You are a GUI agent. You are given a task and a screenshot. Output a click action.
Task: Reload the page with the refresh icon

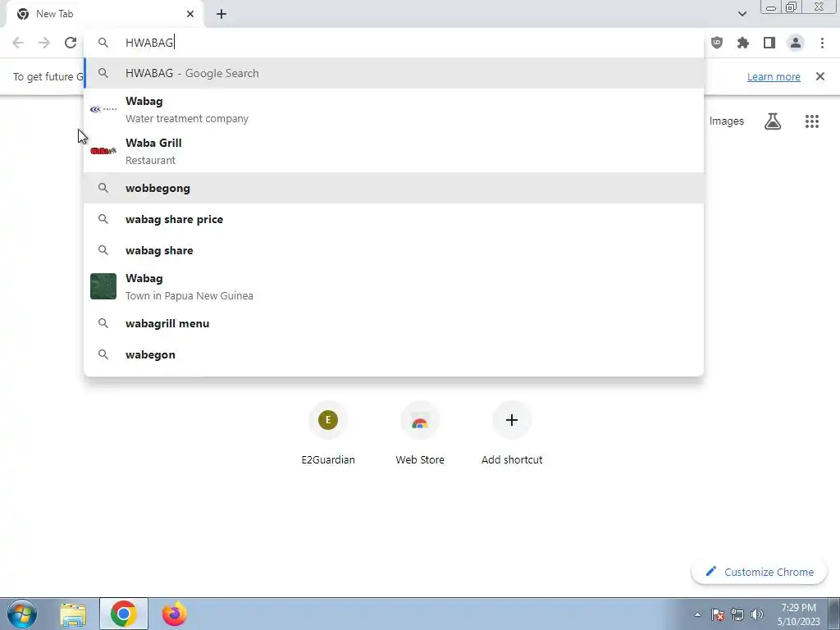(x=71, y=43)
